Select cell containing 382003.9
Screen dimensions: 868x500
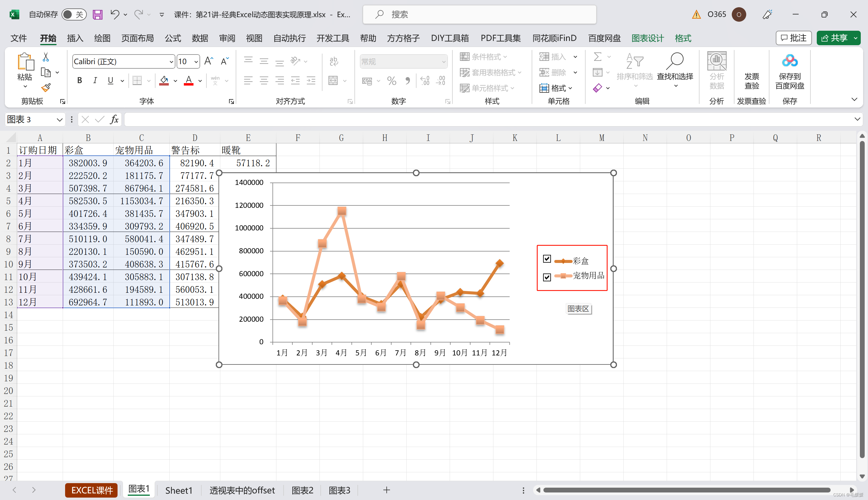click(x=88, y=163)
